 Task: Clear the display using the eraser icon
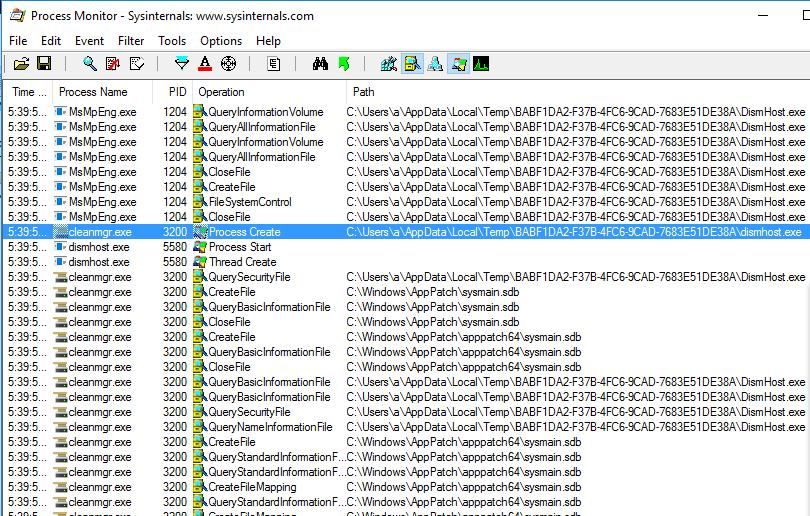[x=136, y=64]
